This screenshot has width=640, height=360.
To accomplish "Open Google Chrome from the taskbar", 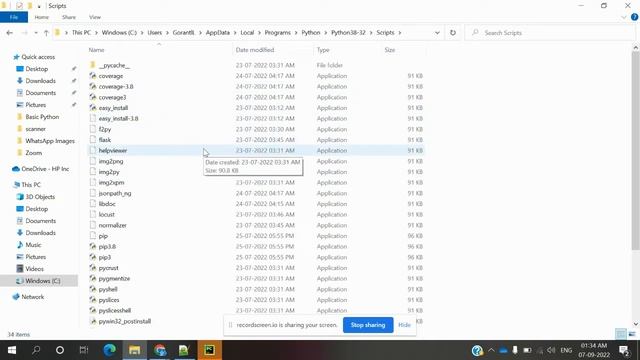I will point(160,350).
